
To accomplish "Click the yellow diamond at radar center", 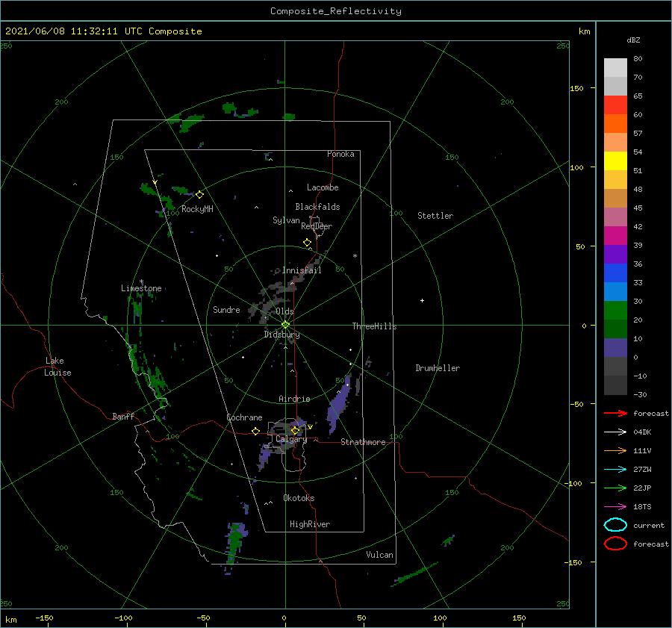I will point(285,325).
